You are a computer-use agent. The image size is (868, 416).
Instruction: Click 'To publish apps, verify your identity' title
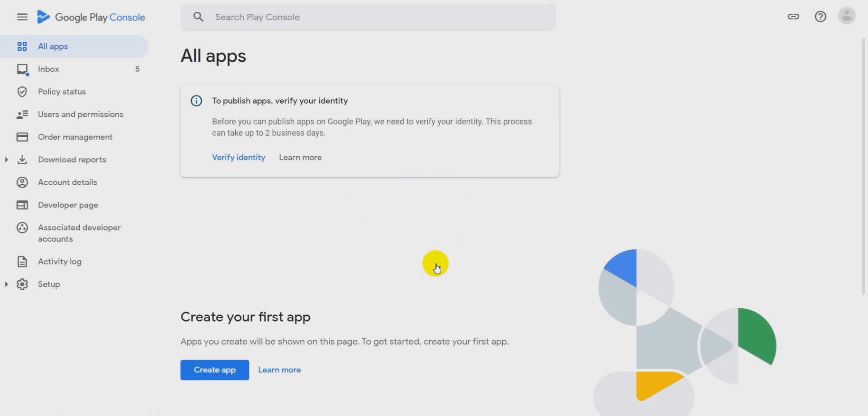pos(280,101)
